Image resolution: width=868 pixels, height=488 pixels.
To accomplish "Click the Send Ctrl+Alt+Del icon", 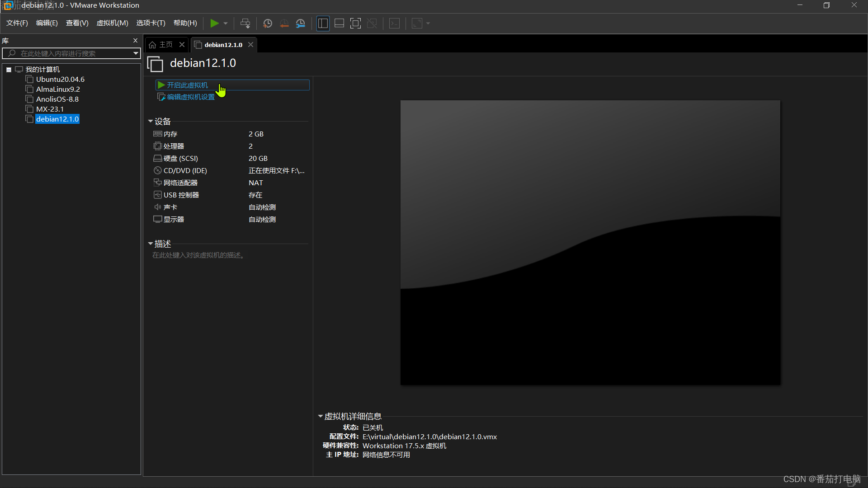I will click(x=245, y=23).
